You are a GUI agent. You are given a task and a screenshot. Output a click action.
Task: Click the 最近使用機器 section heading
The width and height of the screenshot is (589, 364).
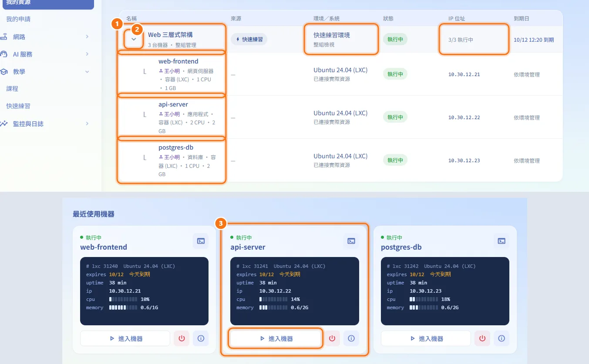click(94, 214)
